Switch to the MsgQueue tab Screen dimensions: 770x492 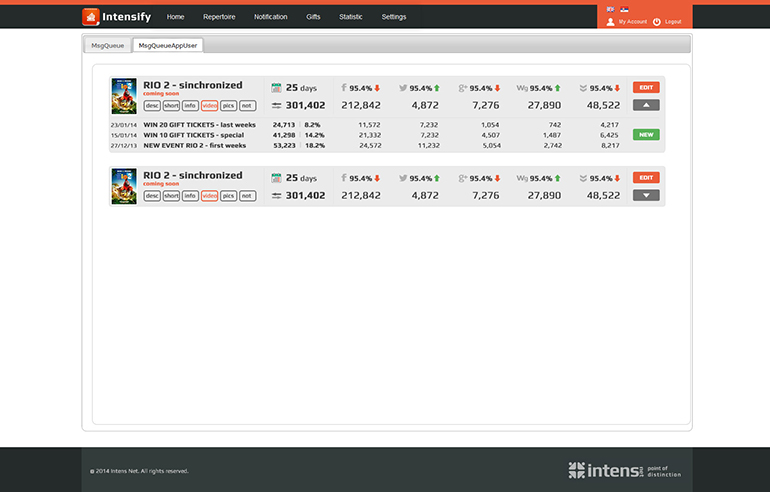[x=108, y=45]
